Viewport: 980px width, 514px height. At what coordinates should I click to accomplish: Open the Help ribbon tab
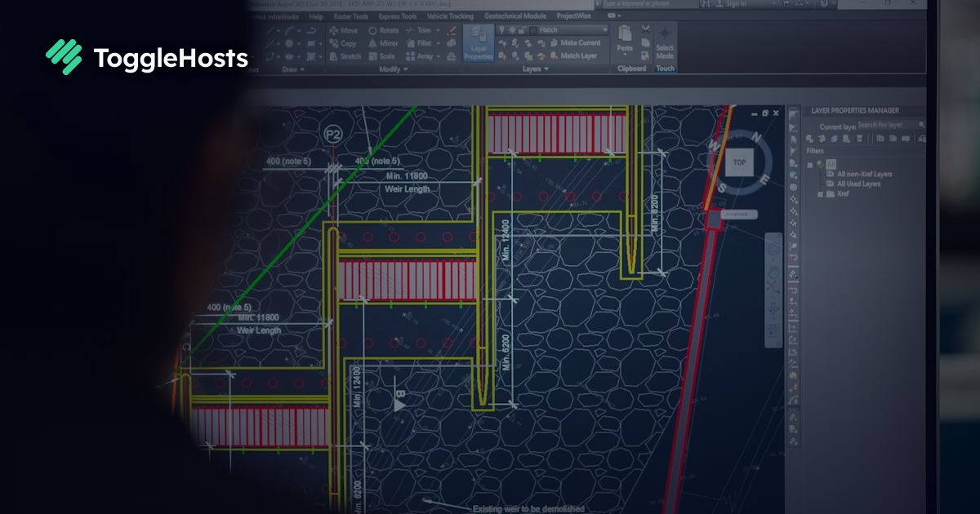coord(316,16)
